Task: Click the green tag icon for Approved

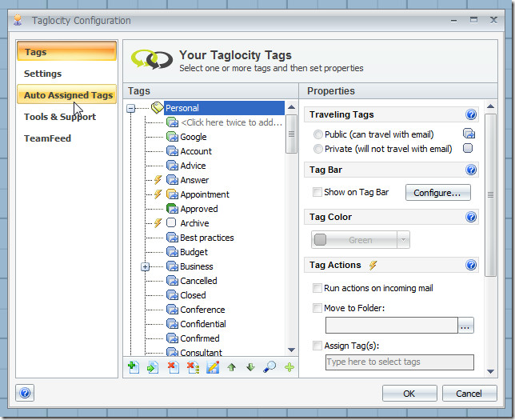Action: pos(172,208)
